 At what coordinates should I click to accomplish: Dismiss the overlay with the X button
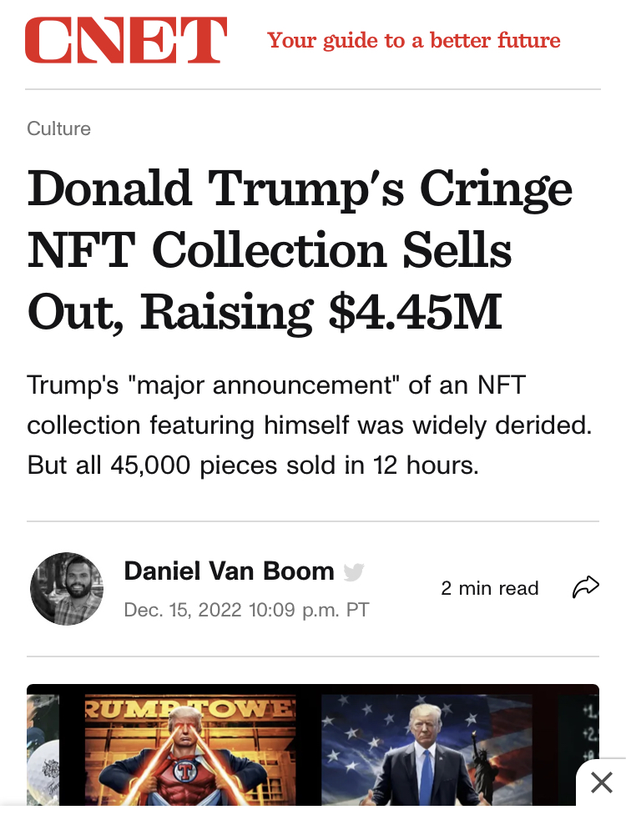601,782
